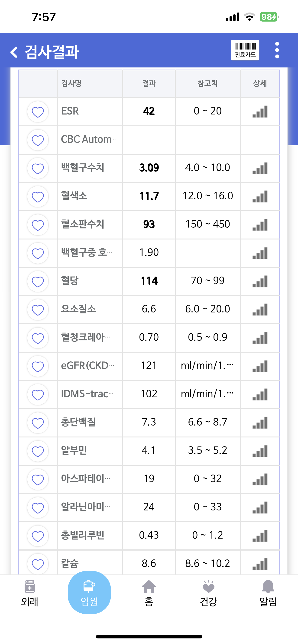Image resolution: width=298 pixels, height=644 pixels.
Task: Select the CBC Autom… test name row
Action: (149, 140)
